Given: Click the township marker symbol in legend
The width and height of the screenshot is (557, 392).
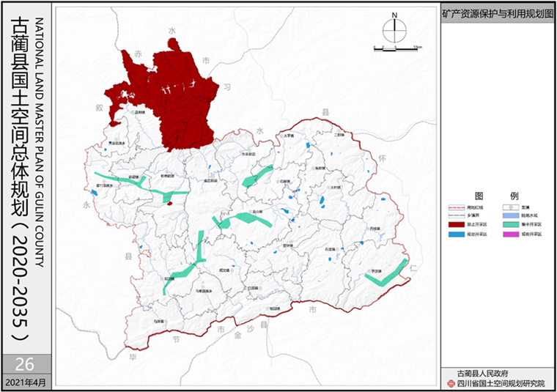Looking at the screenshot, I should click(x=510, y=208).
